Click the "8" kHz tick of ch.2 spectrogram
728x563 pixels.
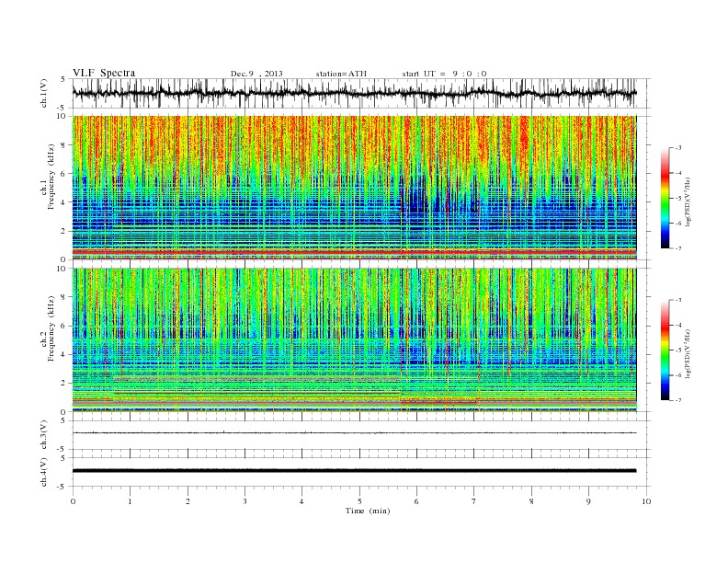[63, 297]
